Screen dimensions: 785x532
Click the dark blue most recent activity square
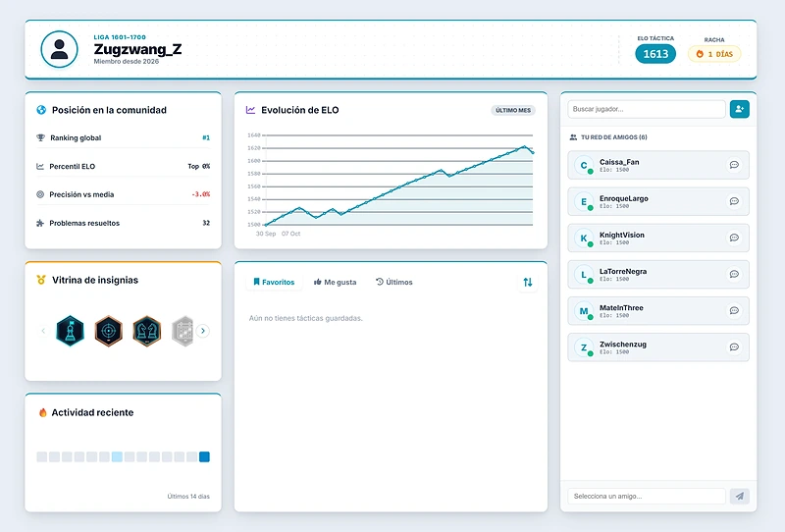pos(204,456)
